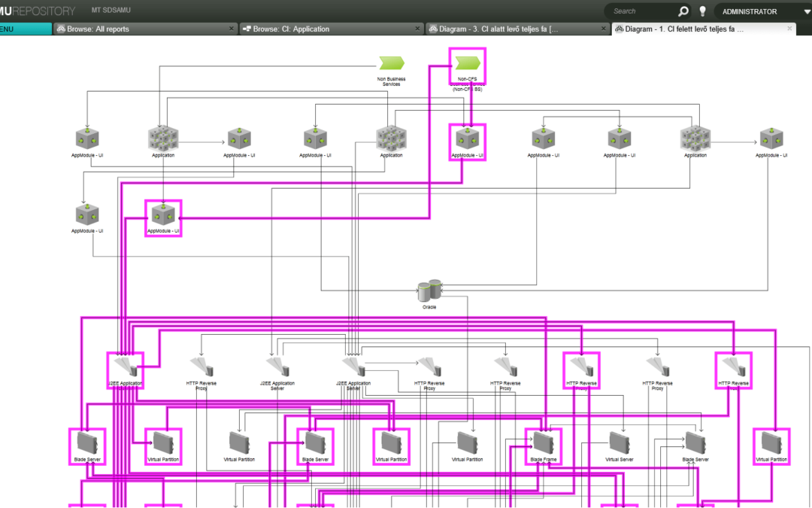Select a Virtual Partition node icon

tap(239, 444)
